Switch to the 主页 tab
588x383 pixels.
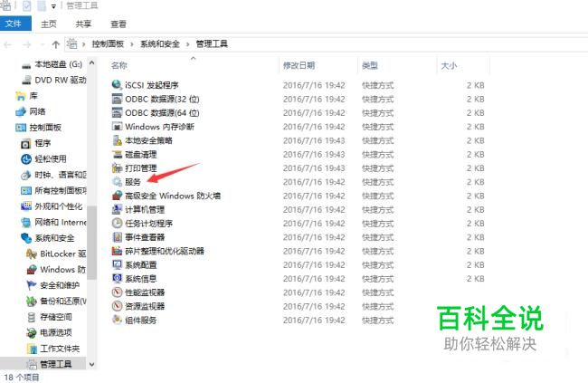[x=49, y=24]
